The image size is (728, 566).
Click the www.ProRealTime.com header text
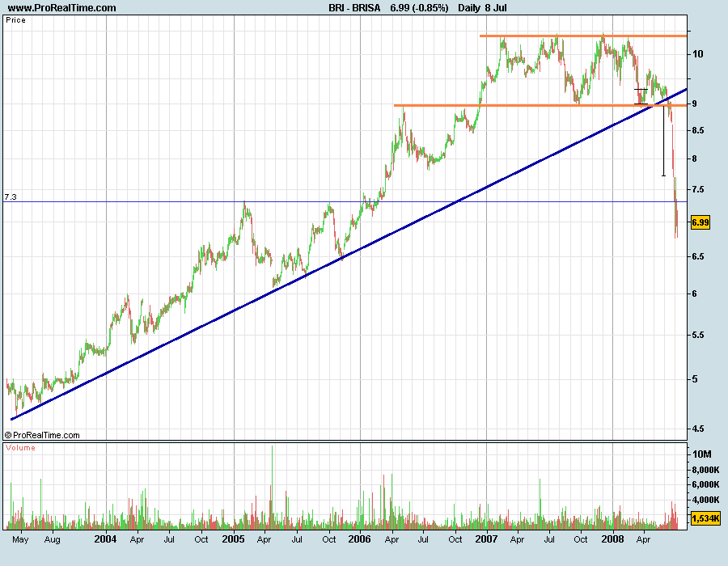point(61,8)
